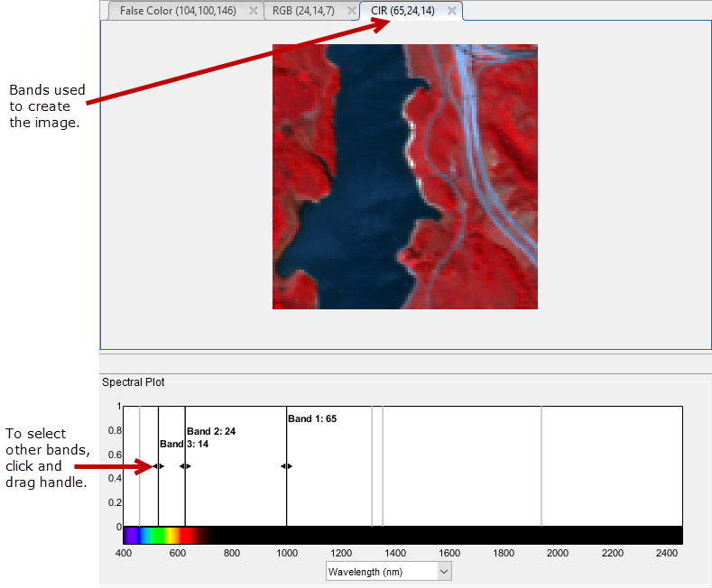The width and height of the screenshot is (712, 588).
Task: Switch to RGB (24,14,7) tab
Action: pos(303,11)
